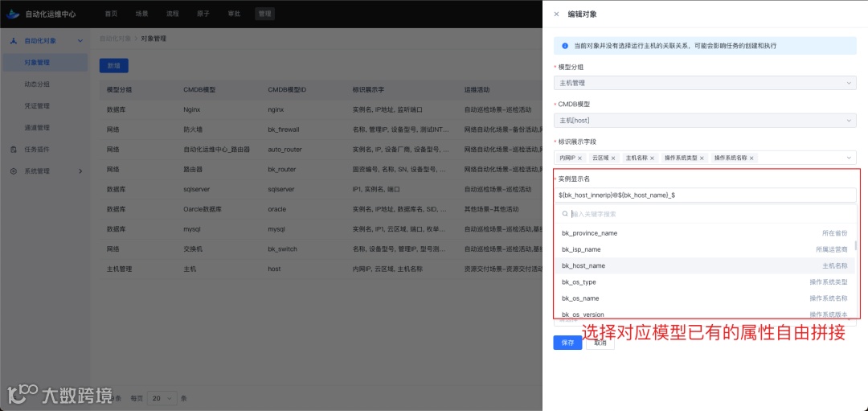This screenshot has height=411, width=868.
Task: Remove the 云区域 tag
Action: click(612, 158)
